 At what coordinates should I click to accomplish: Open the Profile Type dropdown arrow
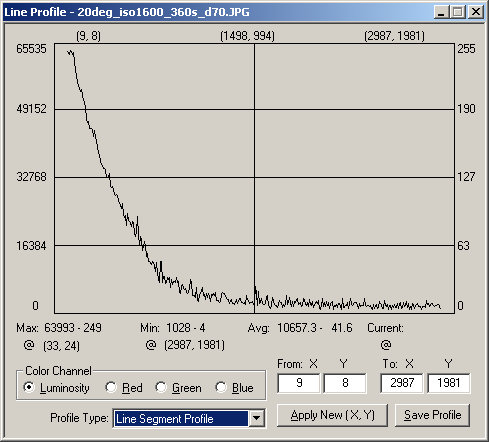(x=257, y=418)
